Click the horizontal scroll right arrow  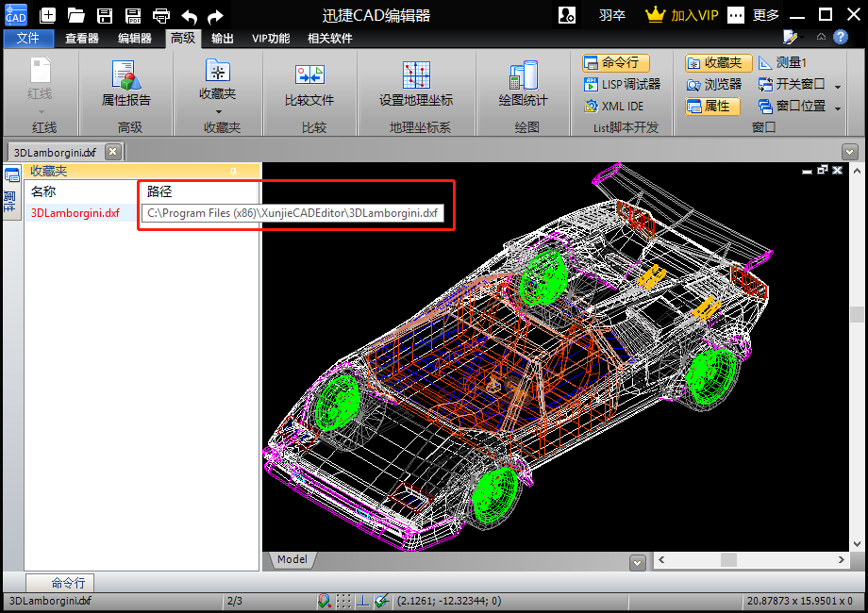842,560
